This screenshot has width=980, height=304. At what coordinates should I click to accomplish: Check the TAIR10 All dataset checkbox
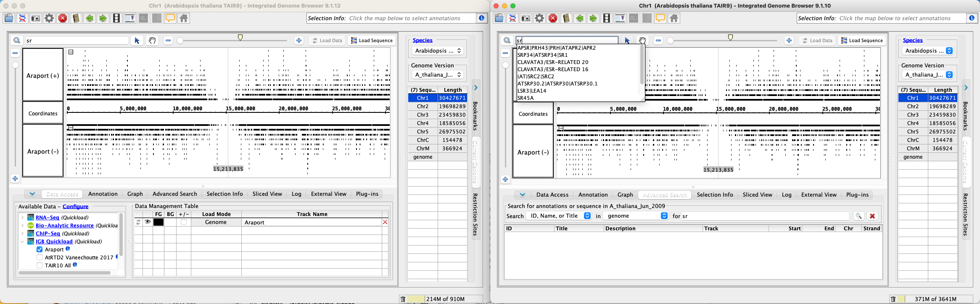click(40, 266)
